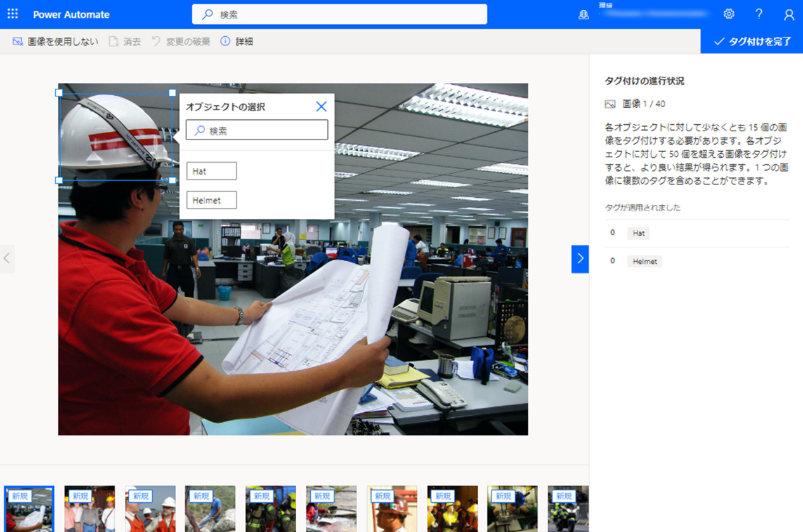Click 消去 in the command bar
This screenshot has height=532, width=803.
tap(125, 41)
